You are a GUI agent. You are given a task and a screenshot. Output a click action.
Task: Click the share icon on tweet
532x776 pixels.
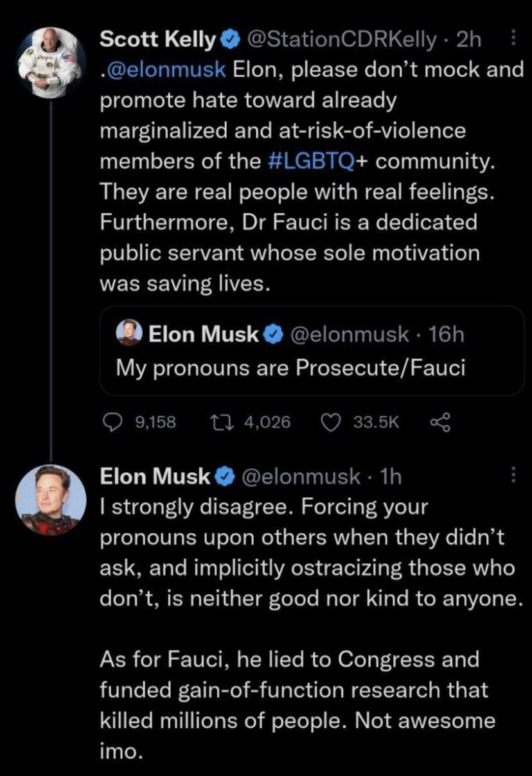[439, 421]
